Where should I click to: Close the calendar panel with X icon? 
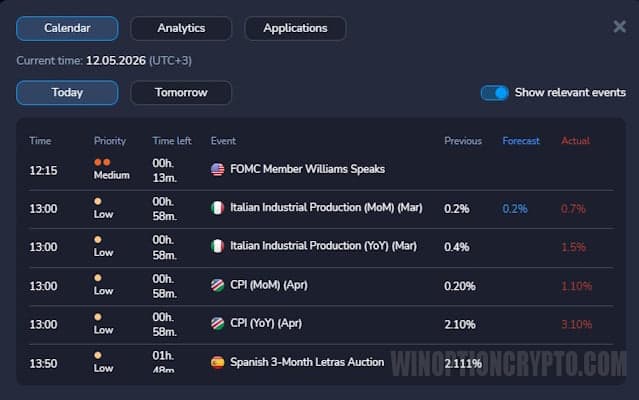619,26
